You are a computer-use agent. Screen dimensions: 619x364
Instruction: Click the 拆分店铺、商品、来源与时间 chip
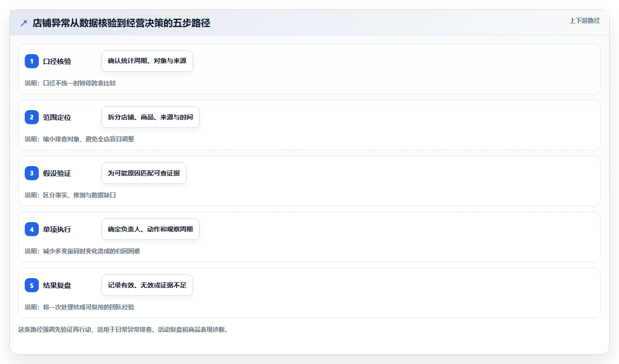150,117
